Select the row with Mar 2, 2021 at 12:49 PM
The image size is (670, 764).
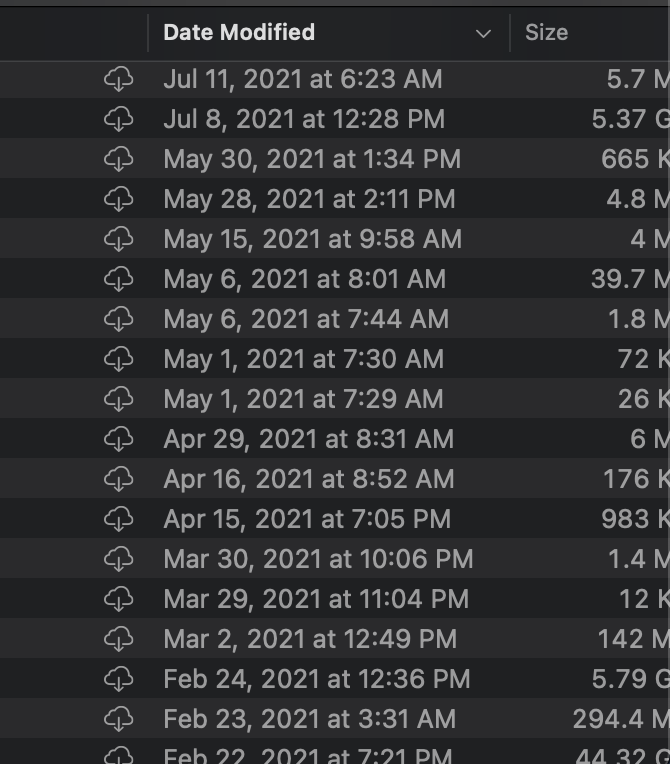click(x=310, y=639)
